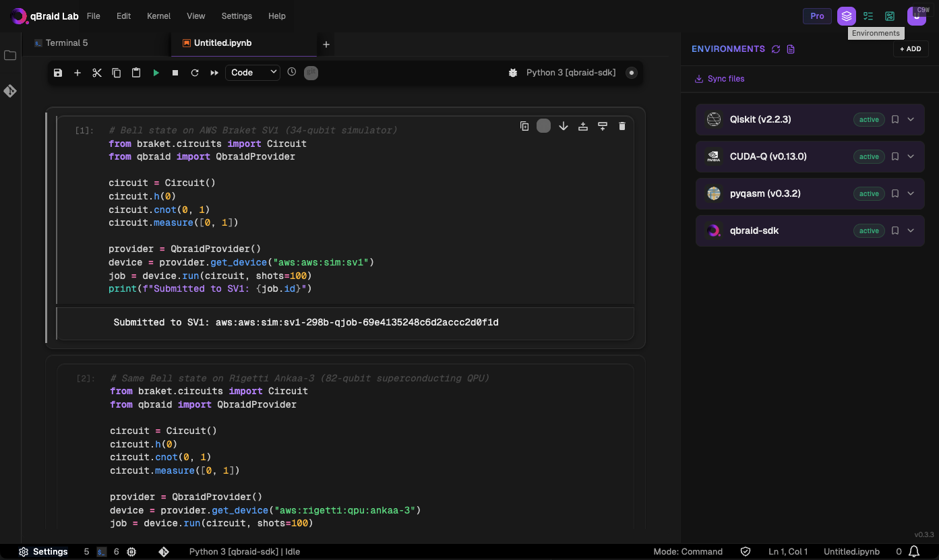Duplicate cell [1] using its cell toolbar icon

click(524, 126)
